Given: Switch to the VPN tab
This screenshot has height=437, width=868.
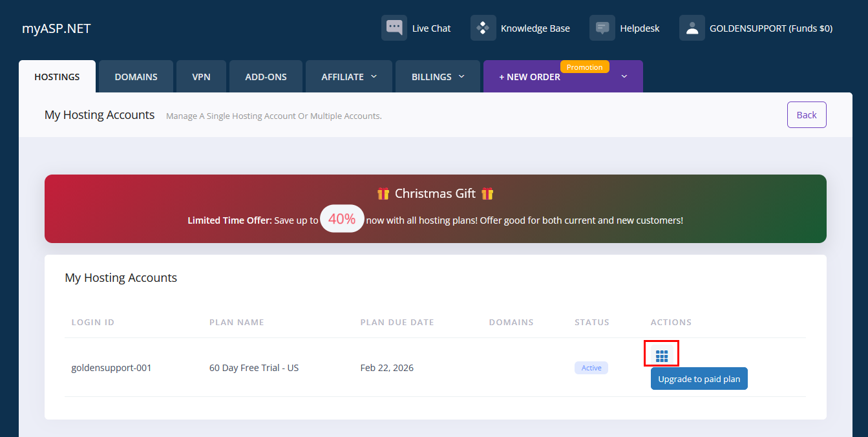Looking at the screenshot, I should [201, 77].
